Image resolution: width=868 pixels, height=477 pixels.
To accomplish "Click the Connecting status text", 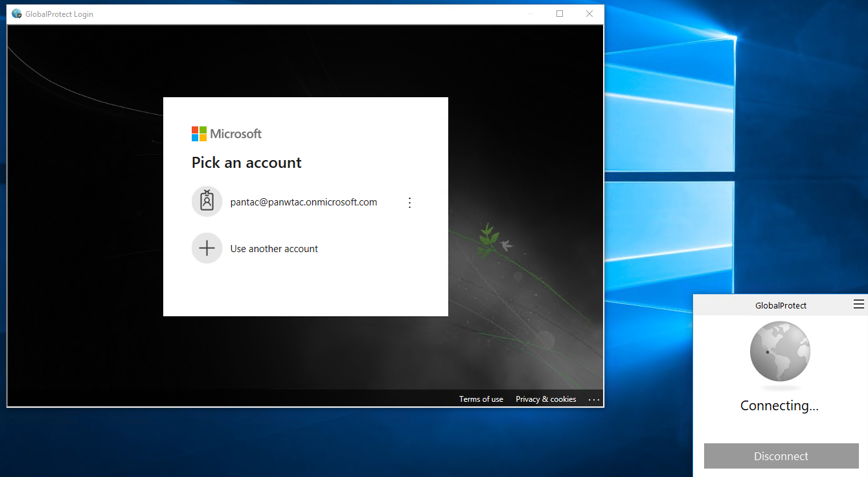I will tap(780, 405).
